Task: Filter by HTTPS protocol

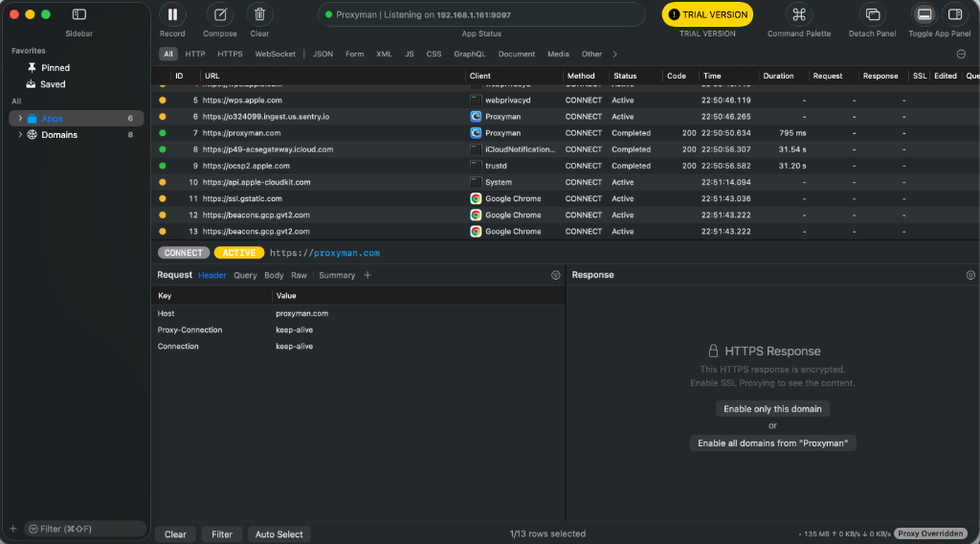Action: point(230,54)
